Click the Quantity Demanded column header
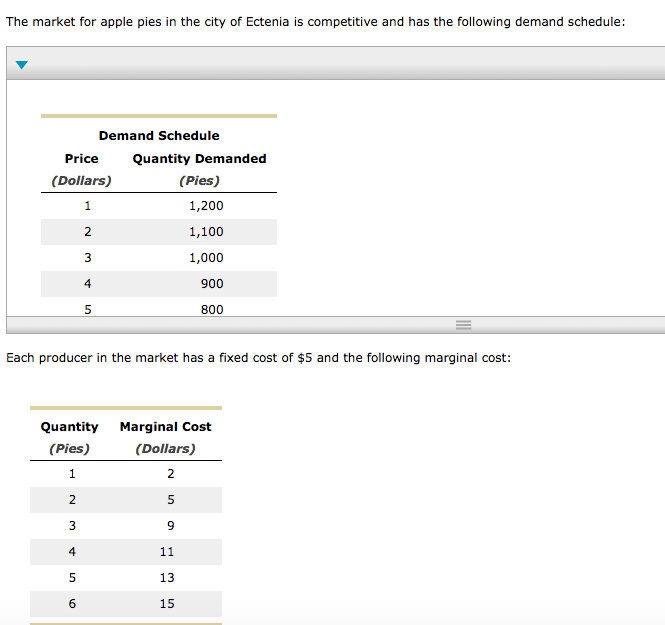This screenshot has width=665, height=625. coord(199,158)
